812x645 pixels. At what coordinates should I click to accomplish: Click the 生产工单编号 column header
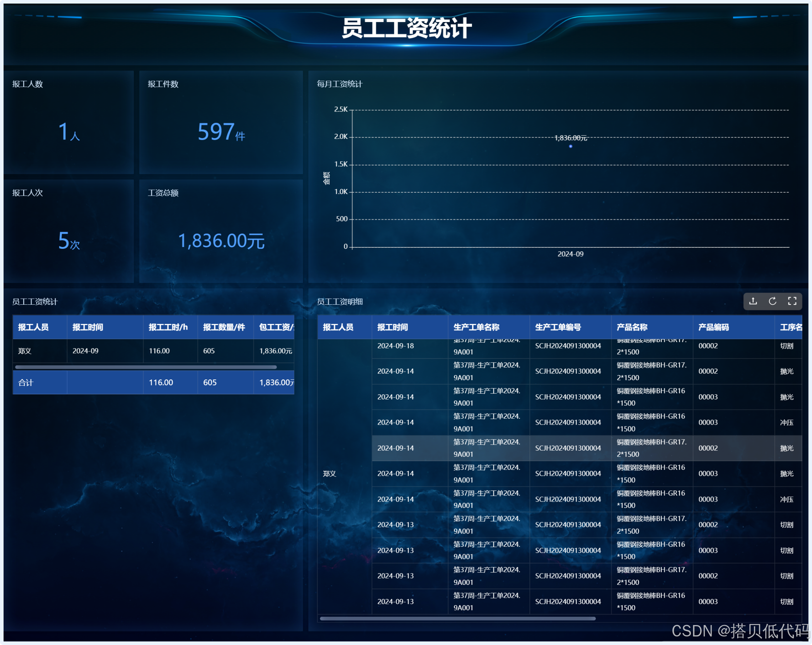click(x=558, y=327)
